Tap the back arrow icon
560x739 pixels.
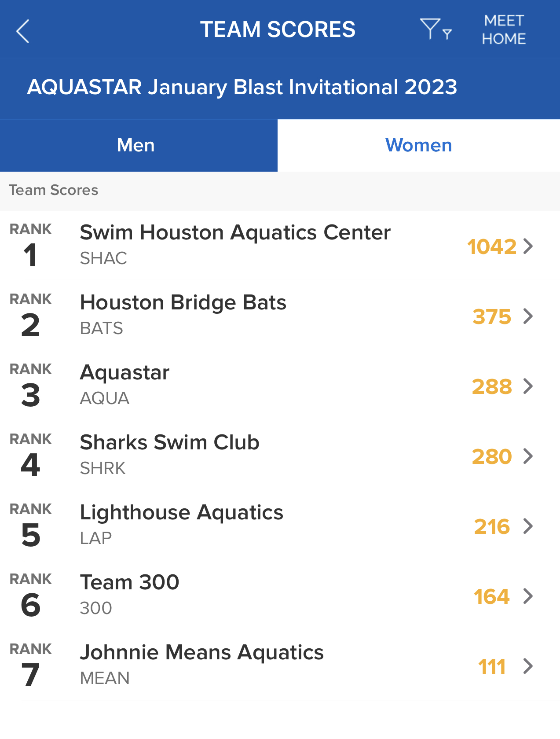pos(23,31)
